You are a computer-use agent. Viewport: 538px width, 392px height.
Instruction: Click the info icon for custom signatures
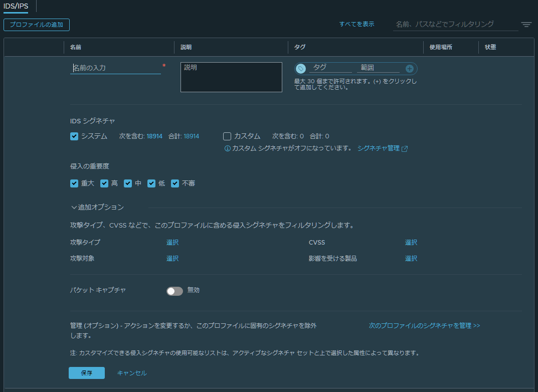(x=227, y=148)
